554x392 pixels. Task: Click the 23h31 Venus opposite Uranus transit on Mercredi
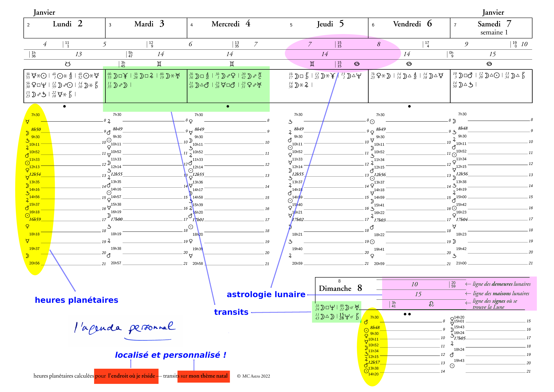pyautogui.click(x=251, y=85)
